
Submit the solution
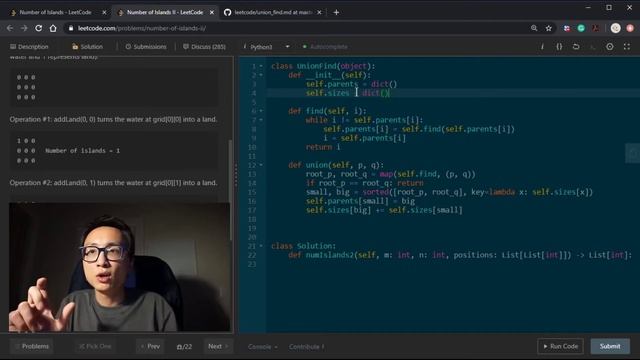(x=610, y=346)
